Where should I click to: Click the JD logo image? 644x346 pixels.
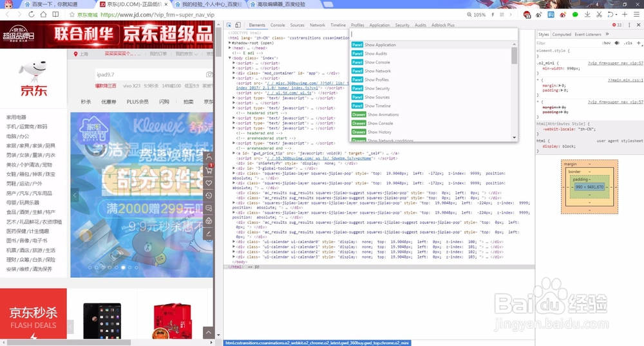tap(33, 78)
